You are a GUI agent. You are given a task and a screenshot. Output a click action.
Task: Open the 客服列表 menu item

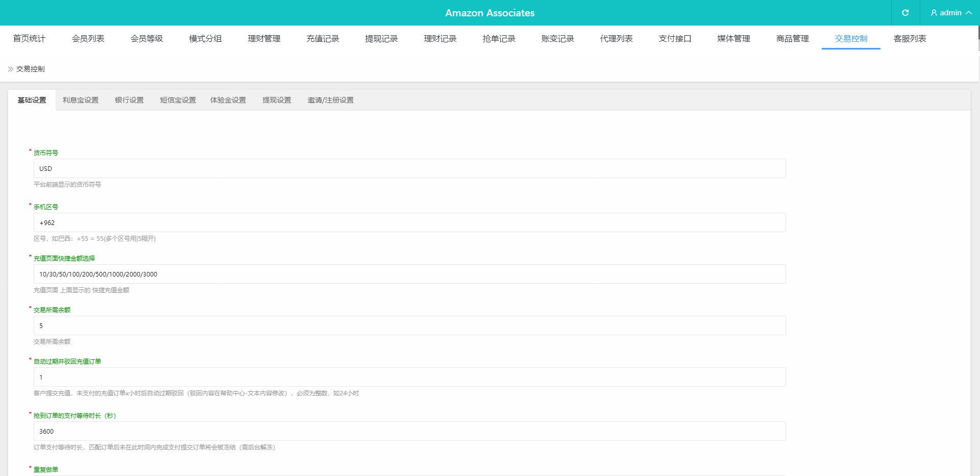pyautogui.click(x=910, y=39)
